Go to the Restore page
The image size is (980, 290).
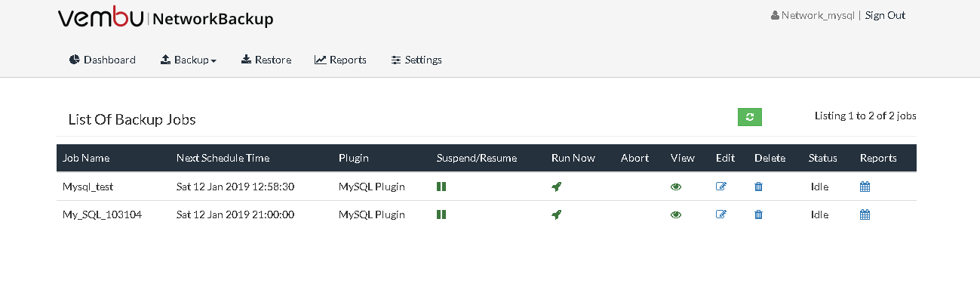pos(266,60)
